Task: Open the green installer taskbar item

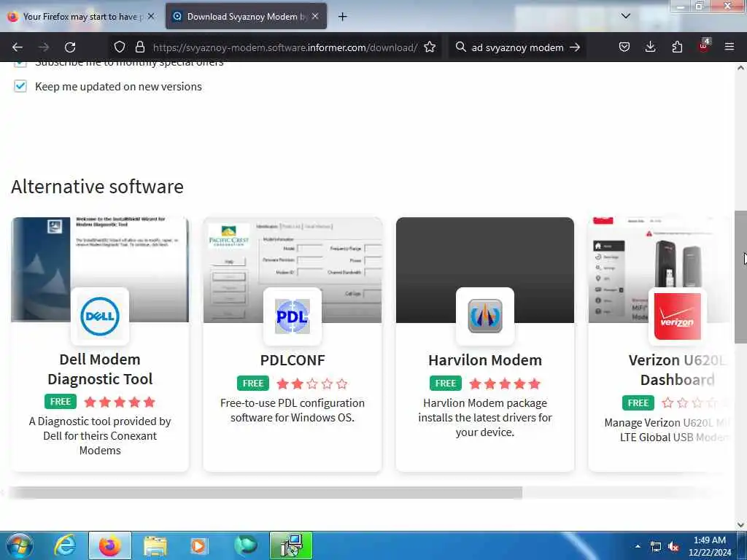Action: click(x=291, y=545)
